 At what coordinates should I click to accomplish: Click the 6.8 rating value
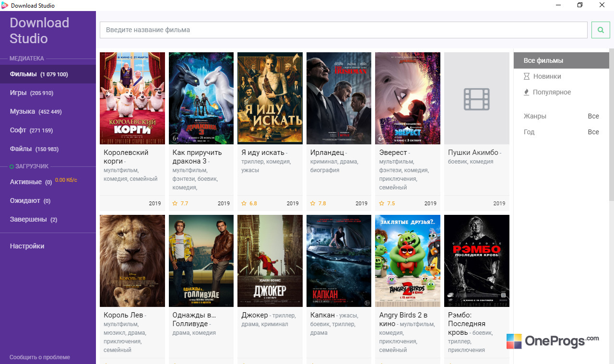point(253,203)
